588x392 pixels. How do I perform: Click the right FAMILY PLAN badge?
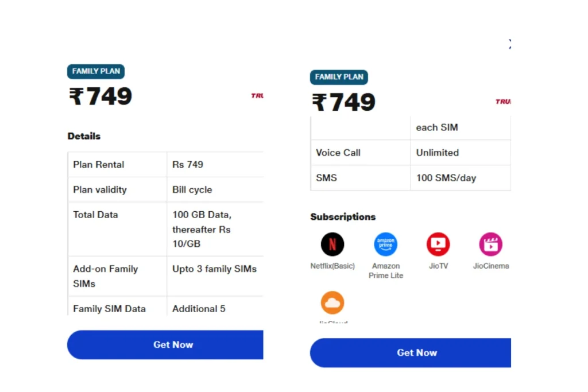[339, 77]
